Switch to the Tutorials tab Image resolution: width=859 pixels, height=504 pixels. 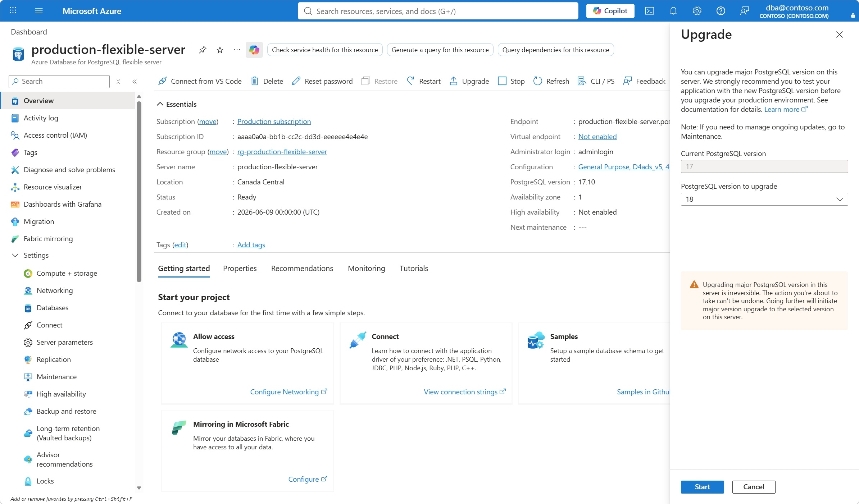tap(414, 269)
